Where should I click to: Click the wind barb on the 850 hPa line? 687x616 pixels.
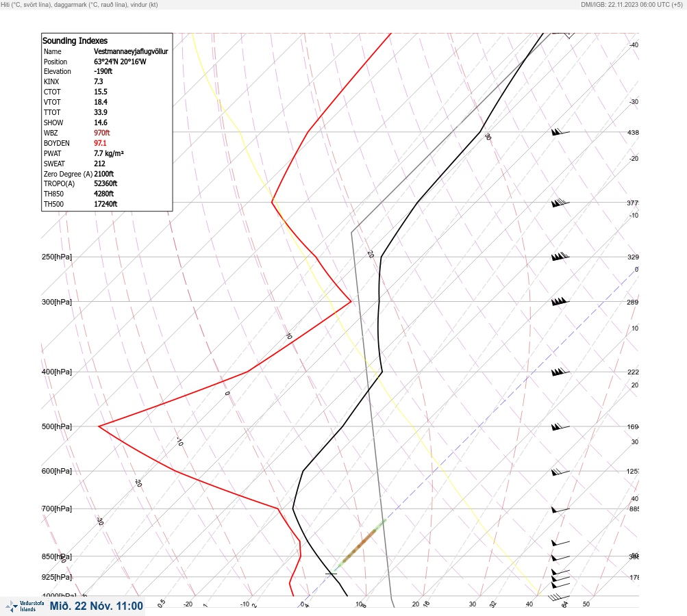coord(560,558)
